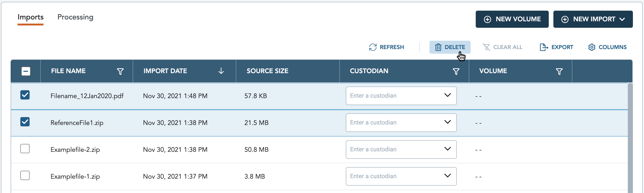Click the DELETE text label

point(455,47)
